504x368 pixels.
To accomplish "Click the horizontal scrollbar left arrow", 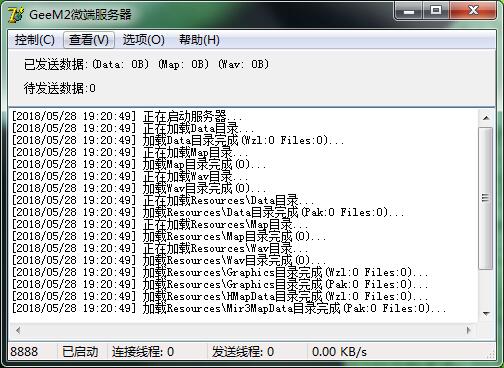I will click(x=18, y=330).
